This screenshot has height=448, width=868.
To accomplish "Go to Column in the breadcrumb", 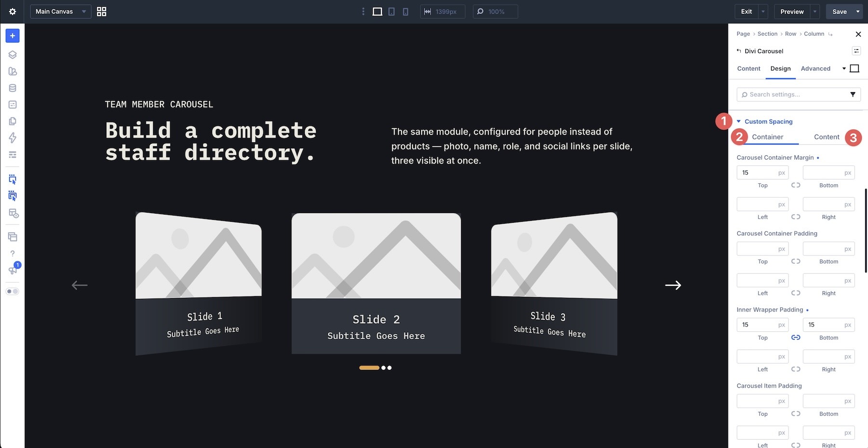I will click(814, 34).
